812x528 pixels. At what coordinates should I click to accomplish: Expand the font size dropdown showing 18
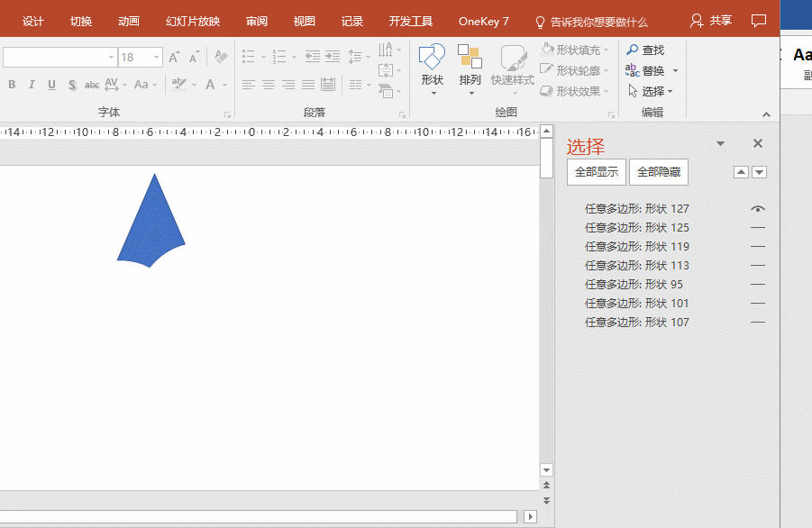(x=157, y=58)
